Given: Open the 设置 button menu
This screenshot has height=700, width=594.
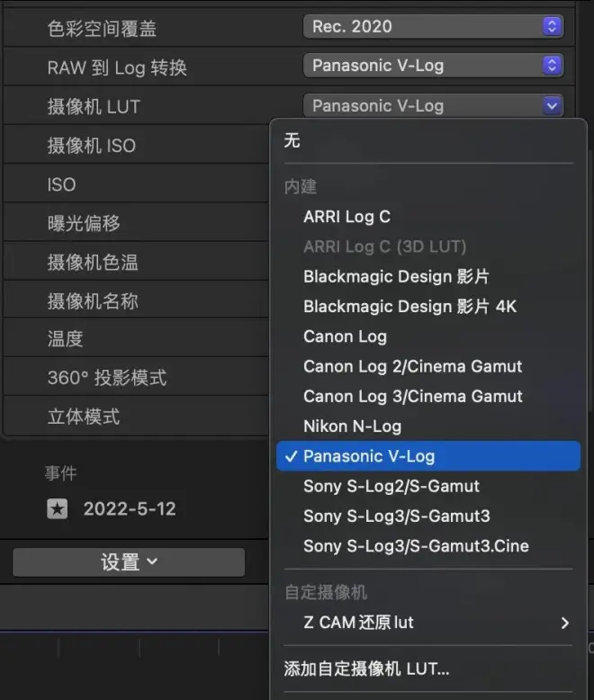Looking at the screenshot, I should click(x=129, y=562).
